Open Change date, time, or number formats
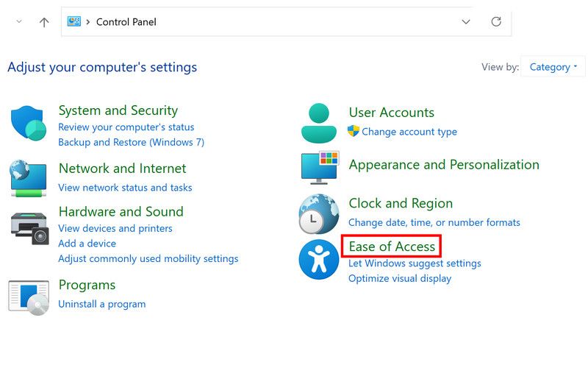This screenshot has height=379, width=588. [434, 222]
